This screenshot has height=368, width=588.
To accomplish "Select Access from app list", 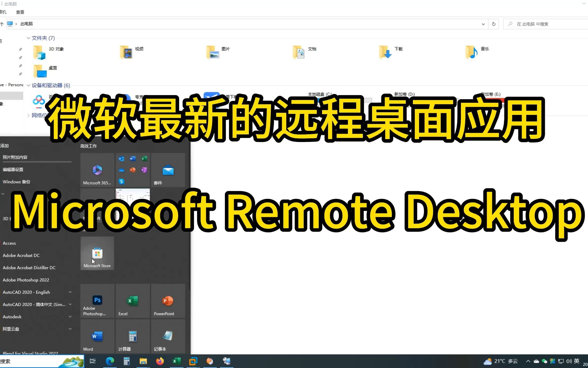I will 9,243.
